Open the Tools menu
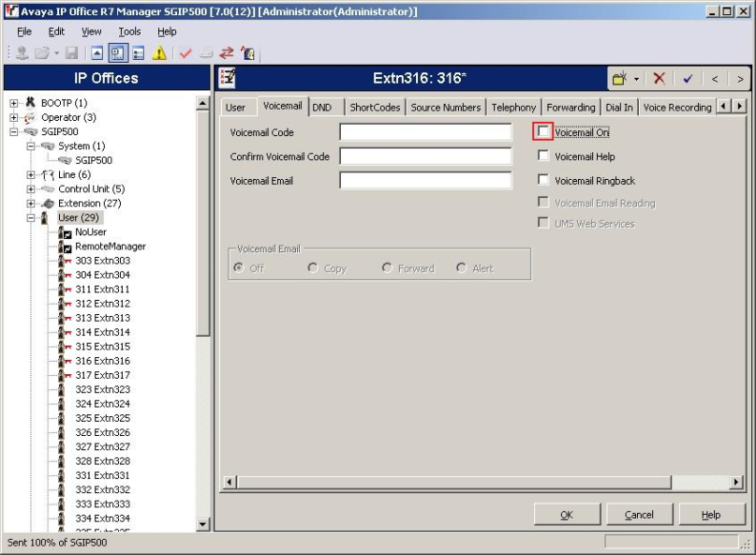This screenshot has height=555, width=756. pyautogui.click(x=129, y=31)
